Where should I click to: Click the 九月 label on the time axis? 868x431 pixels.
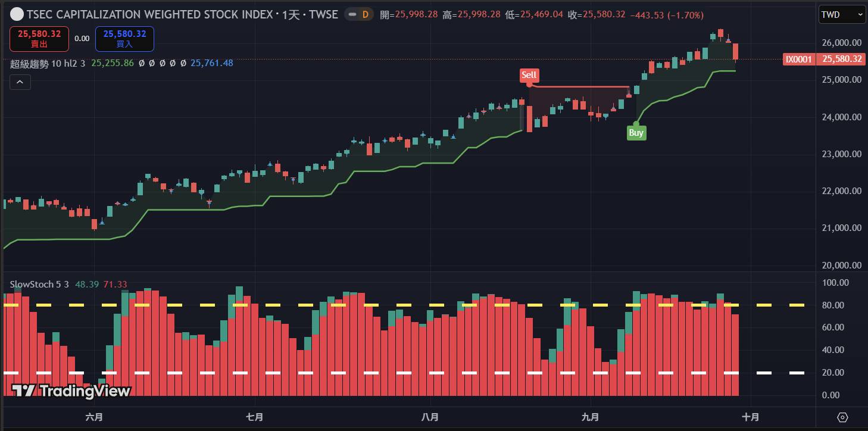(x=590, y=417)
